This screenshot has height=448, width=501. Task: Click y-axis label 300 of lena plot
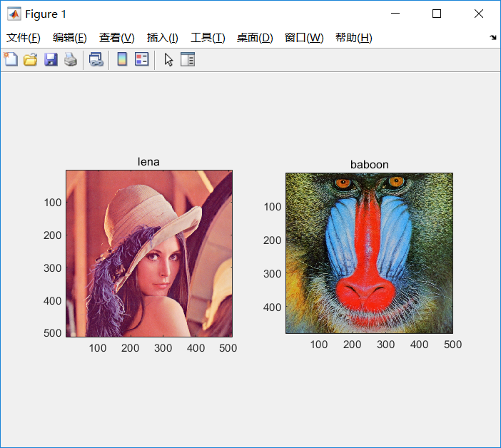pos(53,268)
